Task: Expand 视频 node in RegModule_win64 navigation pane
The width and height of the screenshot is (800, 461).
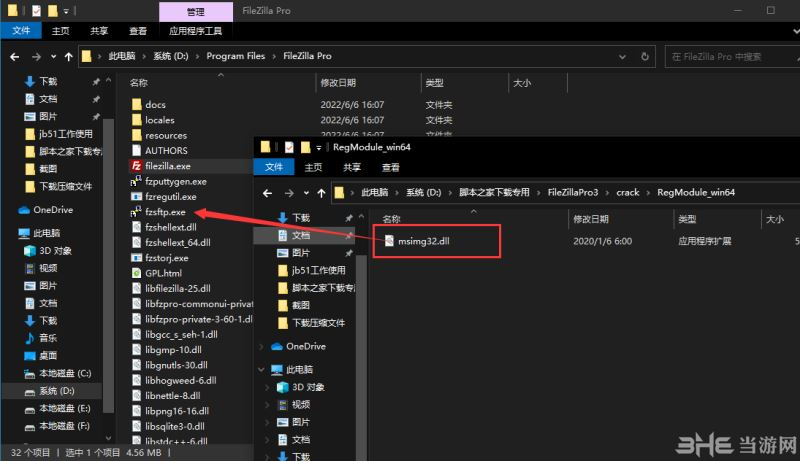Action: [267, 404]
